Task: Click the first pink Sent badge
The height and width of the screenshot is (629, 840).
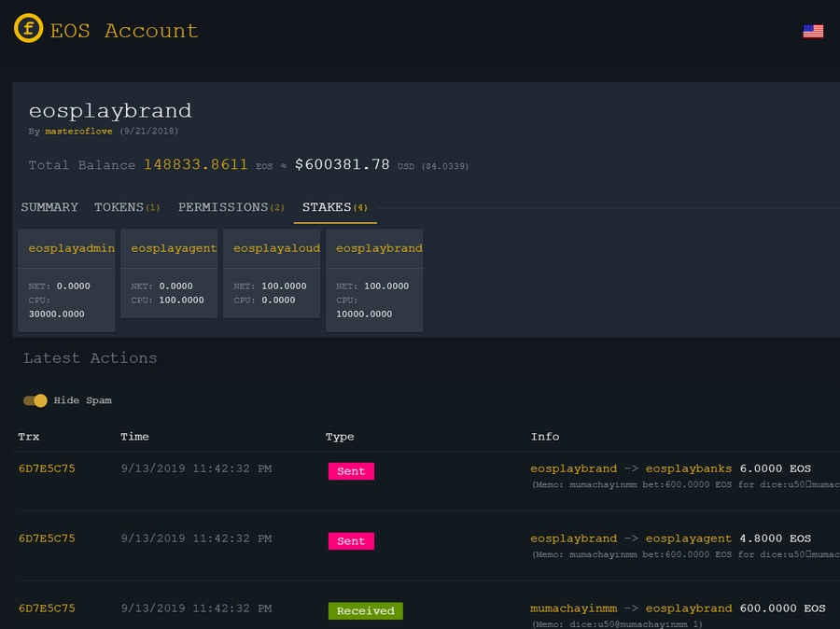Action: (351, 471)
